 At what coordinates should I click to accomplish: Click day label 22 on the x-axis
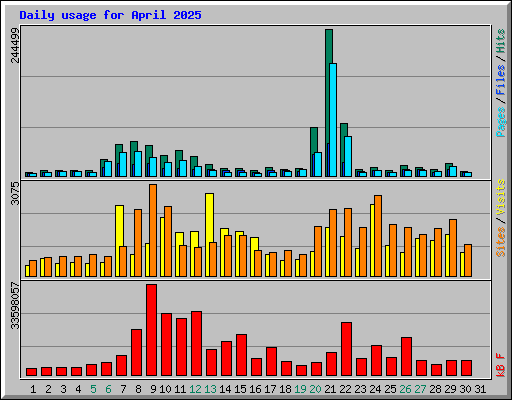(345, 389)
